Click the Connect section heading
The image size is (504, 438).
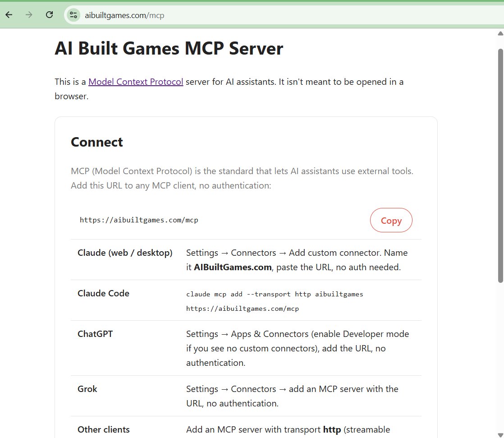[x=97, y=142]
